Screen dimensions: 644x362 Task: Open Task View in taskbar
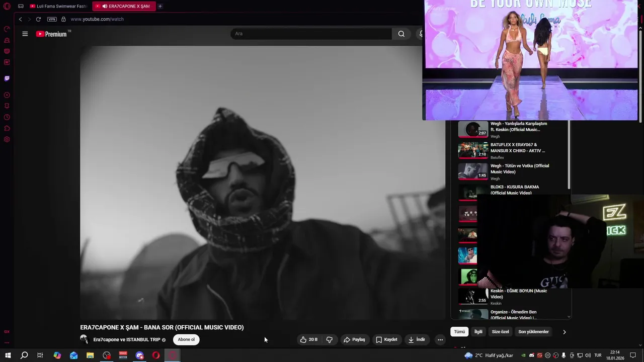(40, 355)
